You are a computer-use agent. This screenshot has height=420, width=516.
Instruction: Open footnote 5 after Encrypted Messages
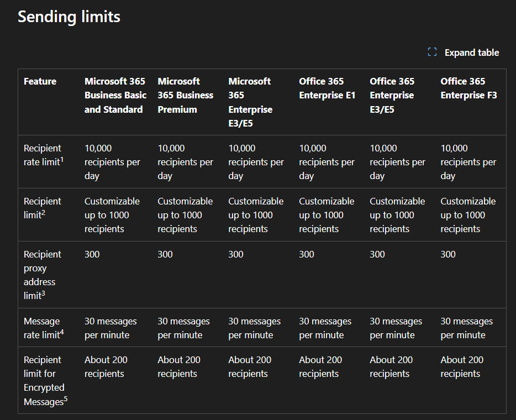coord(66,400)
